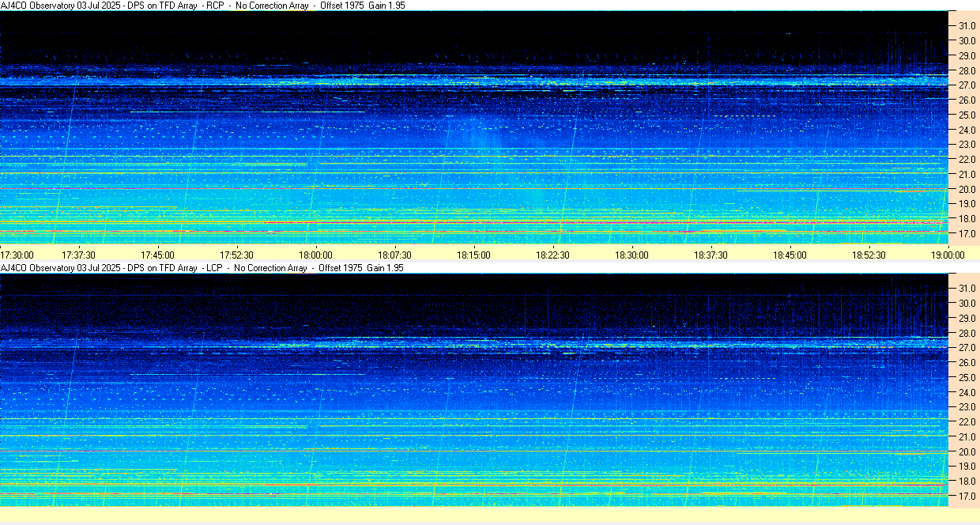
Task: Click the 17:30:00 time axis label
Action: coord(17,255)
